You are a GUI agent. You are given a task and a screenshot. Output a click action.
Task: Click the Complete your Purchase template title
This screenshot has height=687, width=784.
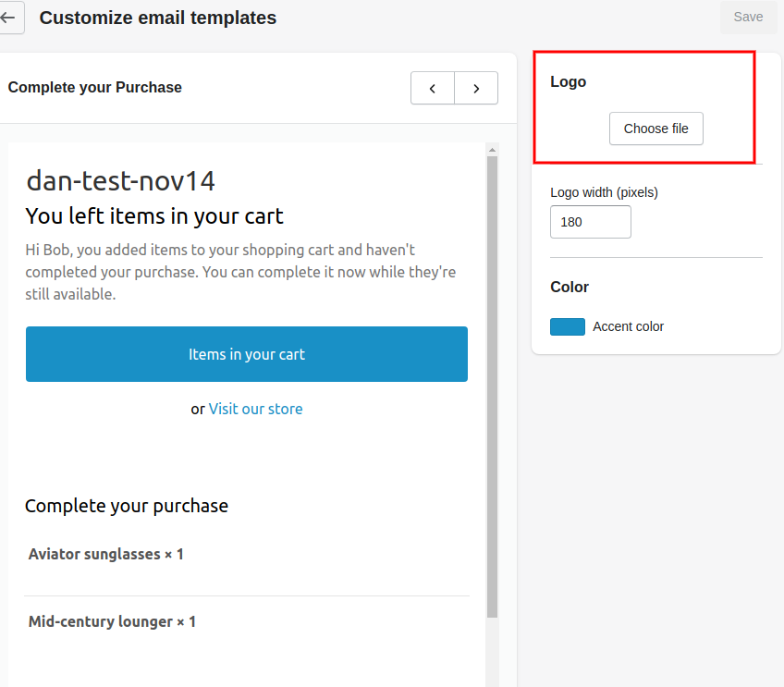coord(95,88)
